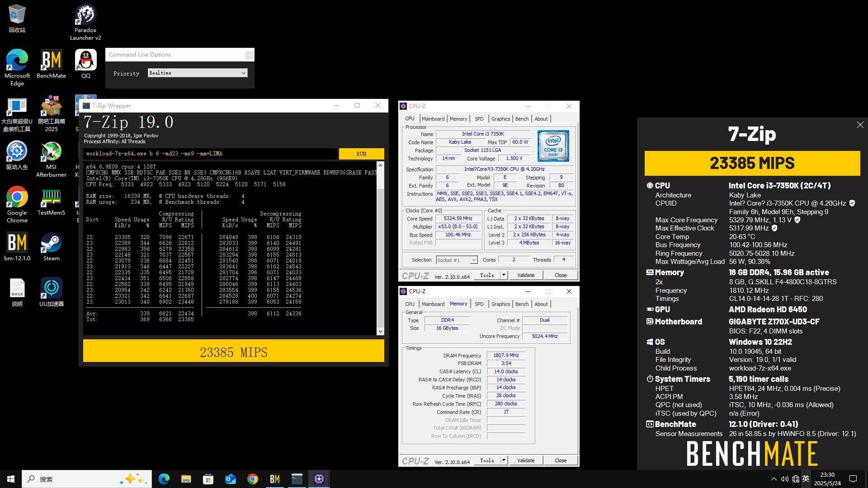Click Tools button in upper CPU-Z

coord(487,275)
